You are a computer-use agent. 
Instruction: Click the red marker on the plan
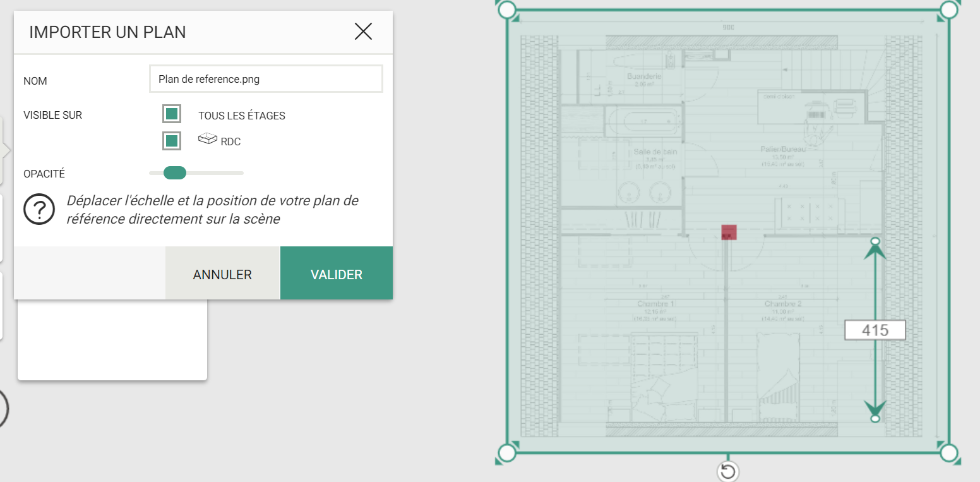pyautogui.click(x=729, y=232)
